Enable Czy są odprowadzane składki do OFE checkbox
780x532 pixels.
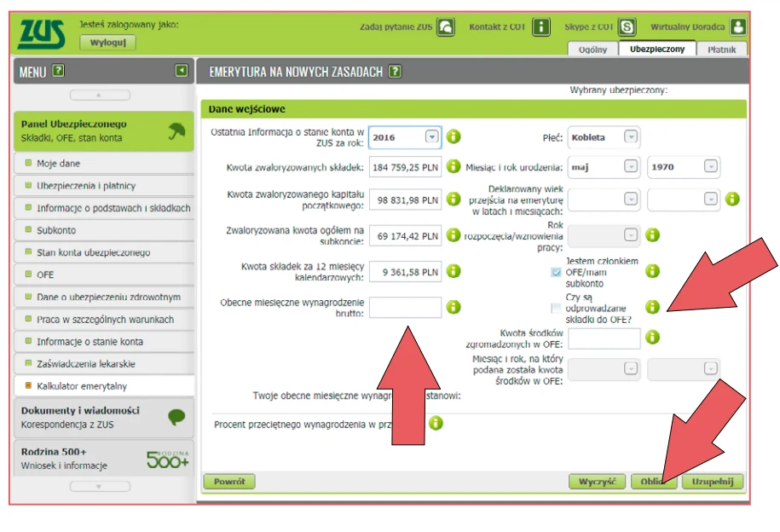pyautogui.click(x=557, y=308)
